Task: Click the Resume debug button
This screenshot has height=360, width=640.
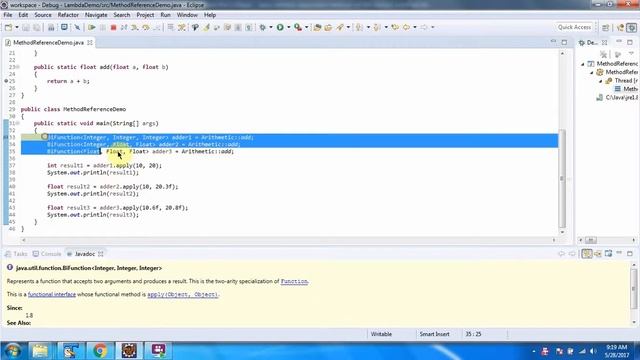Action: [x=92, y=27]
